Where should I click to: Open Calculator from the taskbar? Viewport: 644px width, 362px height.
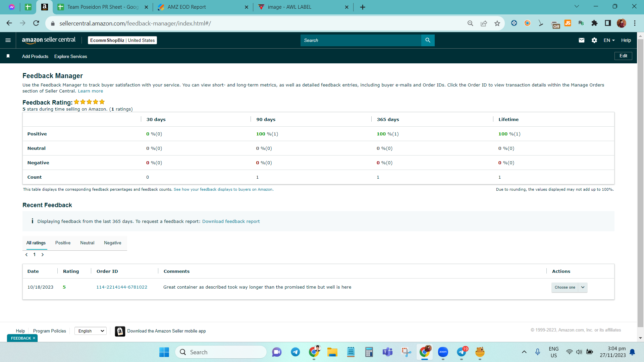[x=369, y=352]
